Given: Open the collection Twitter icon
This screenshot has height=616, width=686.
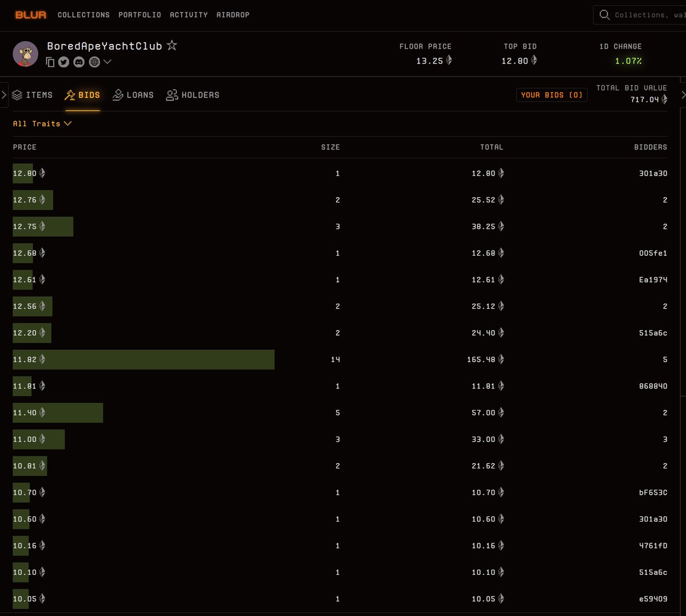Looking at the screenshot, I should (63, 62).
